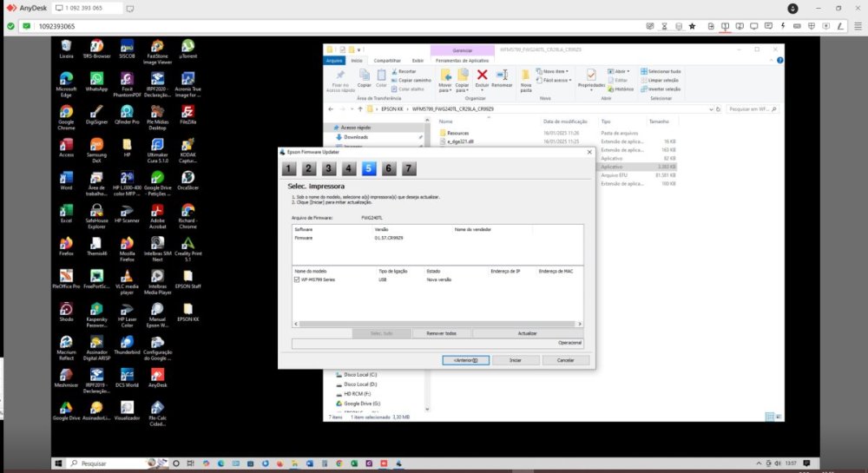
Task: Open FastStone Image Viewer icon
Action: [157, 52]
